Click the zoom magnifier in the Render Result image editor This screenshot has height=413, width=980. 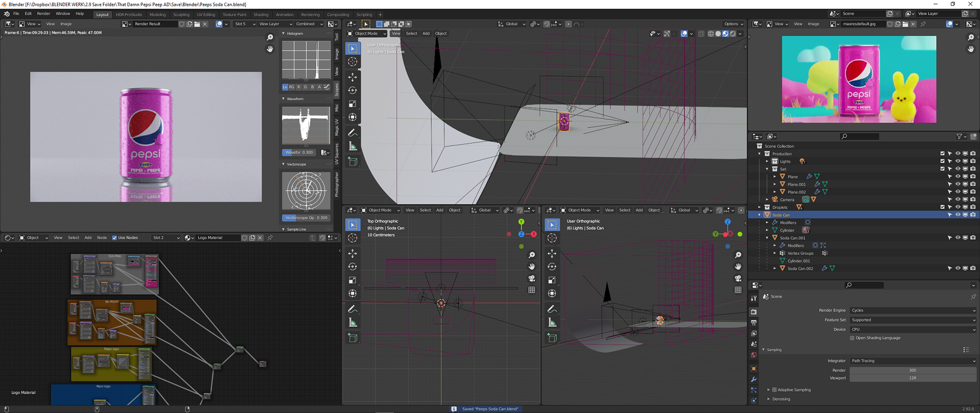point(270,38)
